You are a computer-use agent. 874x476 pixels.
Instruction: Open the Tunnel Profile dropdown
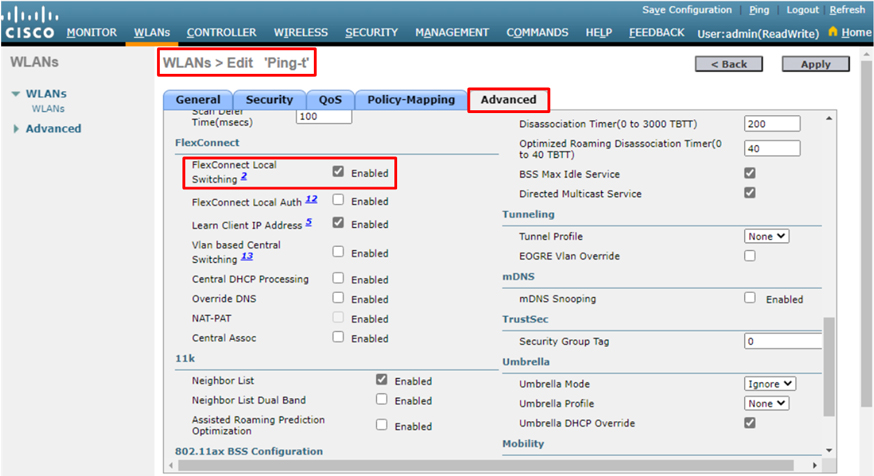point(767,236)
